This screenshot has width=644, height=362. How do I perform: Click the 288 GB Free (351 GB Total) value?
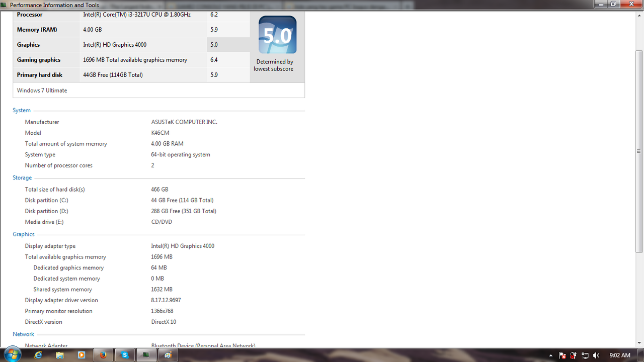[184, 211]
